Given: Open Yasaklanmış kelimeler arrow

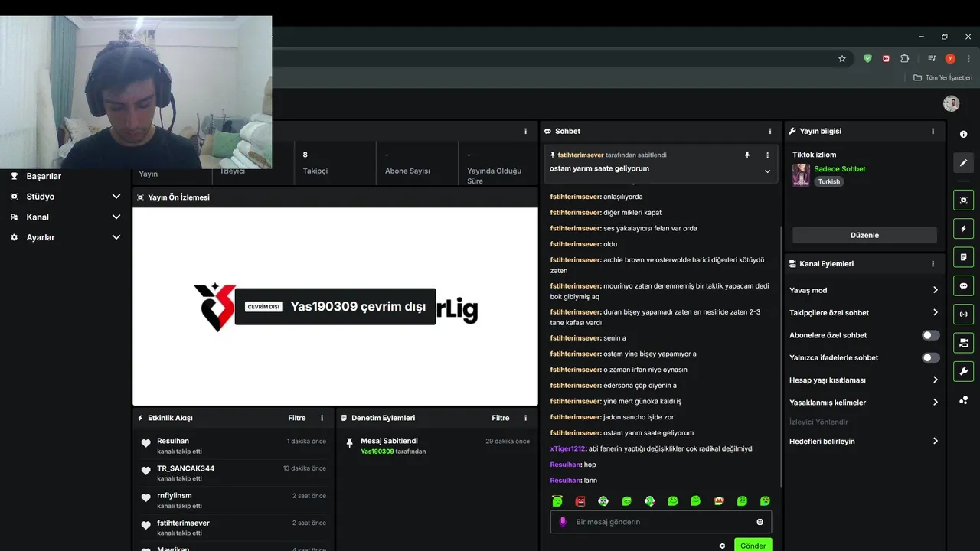Looking at the screenshot, I should (x=935, y=402).
